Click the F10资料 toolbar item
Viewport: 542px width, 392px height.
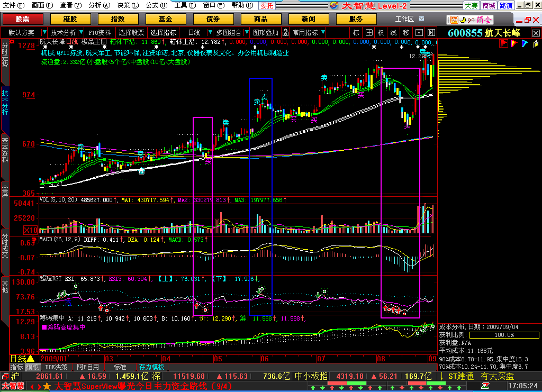coord(100,33)
